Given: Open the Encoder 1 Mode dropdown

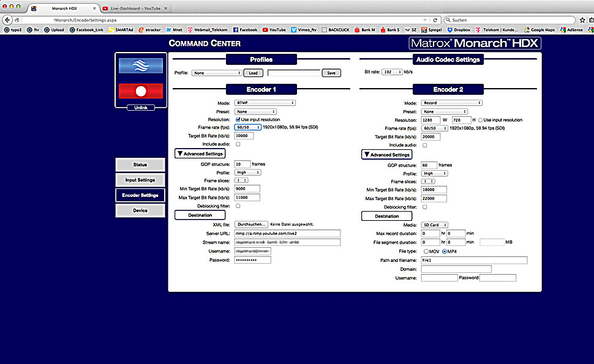Looking at the screenshot, I should coord(265,103).
